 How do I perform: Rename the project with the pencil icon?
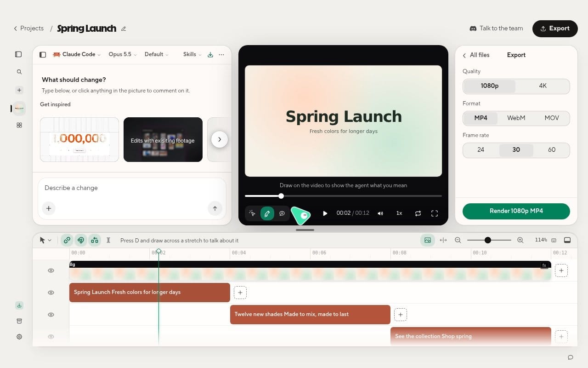coord(124,29)
